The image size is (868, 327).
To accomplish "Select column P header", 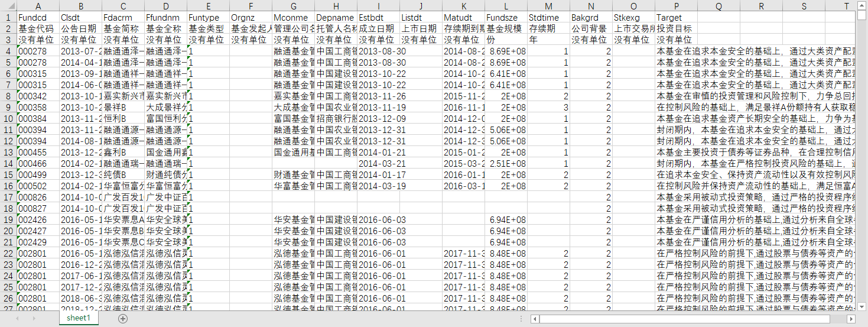I will (x=676, y=6).
